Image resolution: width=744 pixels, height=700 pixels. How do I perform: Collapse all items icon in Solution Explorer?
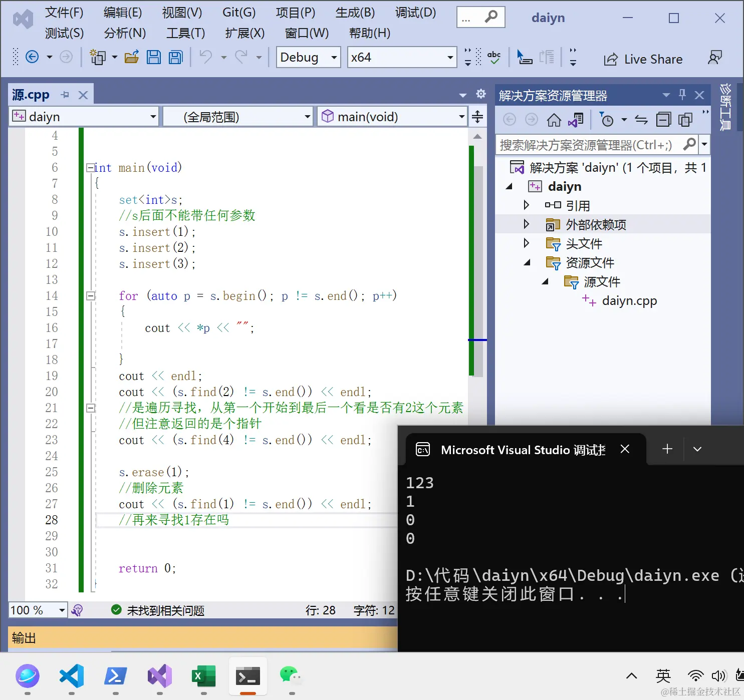[x=663, y=120]
